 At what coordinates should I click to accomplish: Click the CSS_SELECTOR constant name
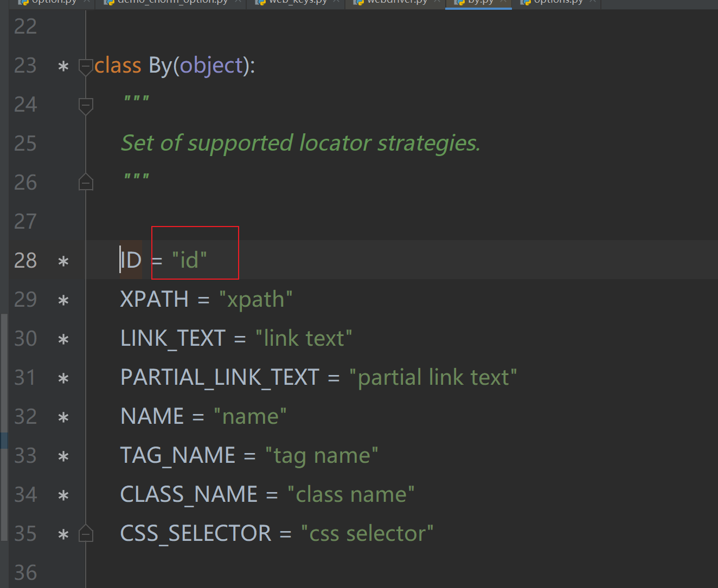coord(195,534)
